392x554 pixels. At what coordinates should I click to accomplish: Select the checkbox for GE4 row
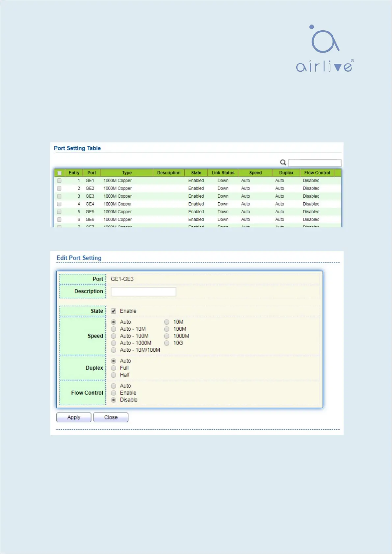click(x=59, y=204)
